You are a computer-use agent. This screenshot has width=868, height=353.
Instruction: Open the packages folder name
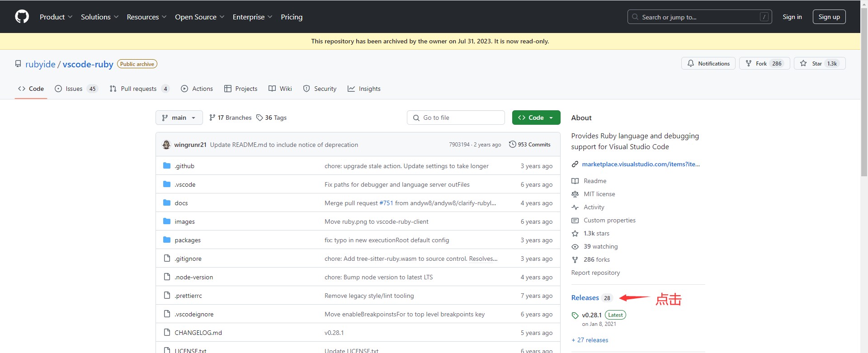[188, 240]
